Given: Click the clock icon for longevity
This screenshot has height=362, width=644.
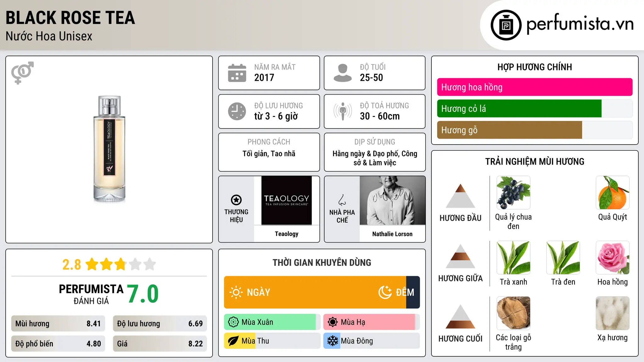Looking at the screenshot, I should 237,111.
